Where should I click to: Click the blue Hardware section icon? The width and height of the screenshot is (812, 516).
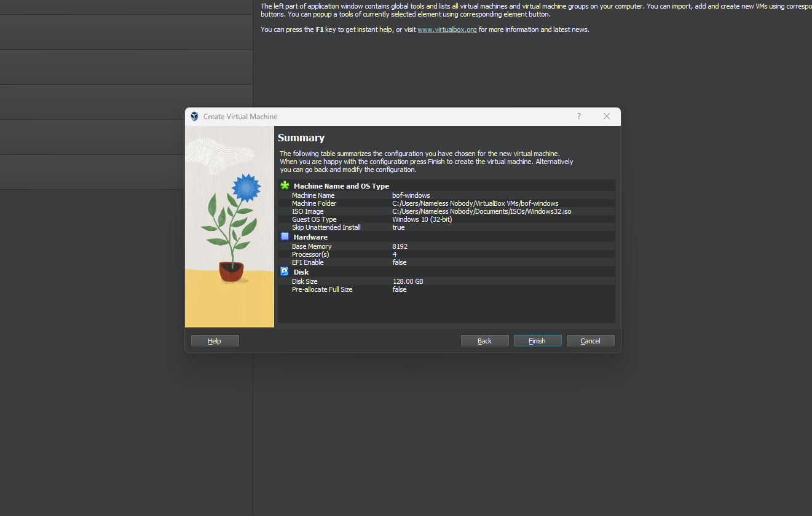click(285, 237)
